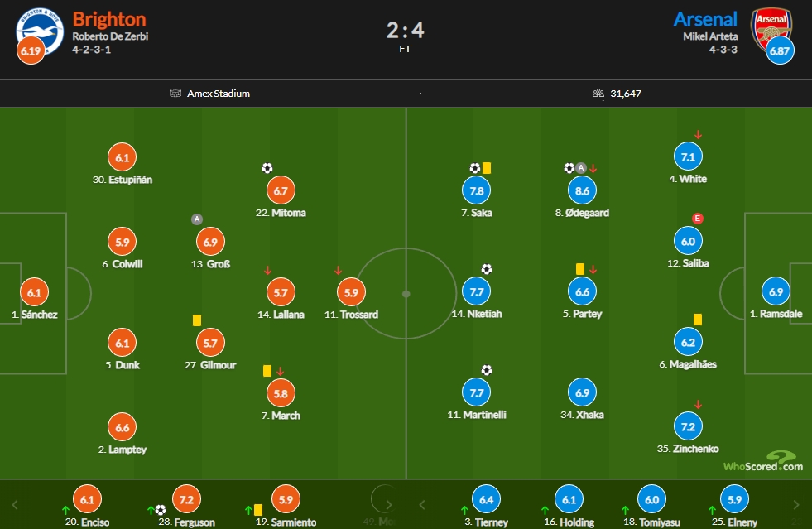Viewport: 812px width, 529px height.
Task: Open the Arsenal team name link
Action: [704, 19]
